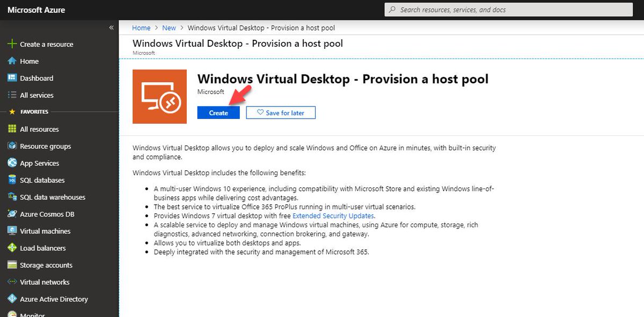Click the Home house icon in sidebar
Viewport: 644px width, 317px height.
(12, 61)
